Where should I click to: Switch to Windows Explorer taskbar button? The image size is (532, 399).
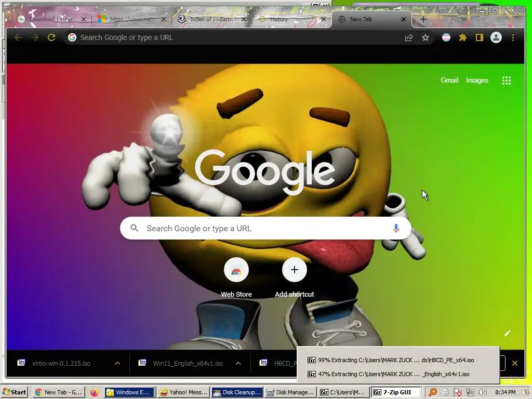[129, 392]
